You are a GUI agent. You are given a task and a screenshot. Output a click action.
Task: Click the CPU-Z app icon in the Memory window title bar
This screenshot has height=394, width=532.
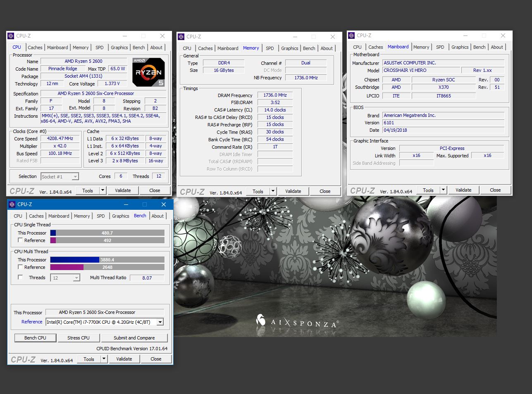[181, 37]
